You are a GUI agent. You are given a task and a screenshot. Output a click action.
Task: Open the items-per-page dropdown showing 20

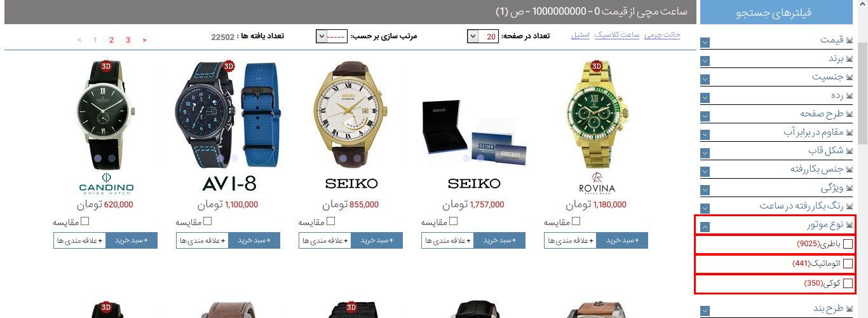(x=482, y=36)
